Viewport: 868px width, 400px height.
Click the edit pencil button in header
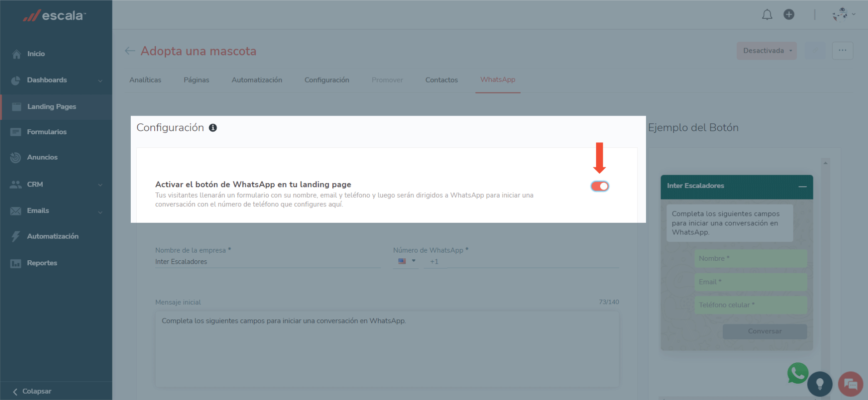click(x=815, y=51)
